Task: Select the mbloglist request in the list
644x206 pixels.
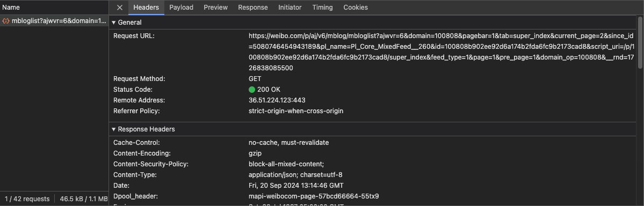Action: pyautogui.click(x=54, y=21)
